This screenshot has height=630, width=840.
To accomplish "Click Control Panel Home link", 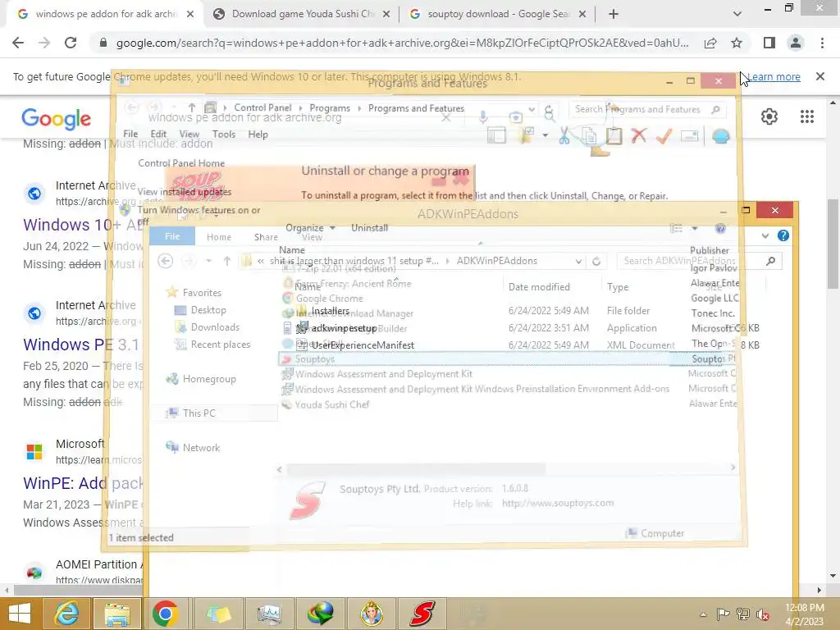I will tap(181, 163).
